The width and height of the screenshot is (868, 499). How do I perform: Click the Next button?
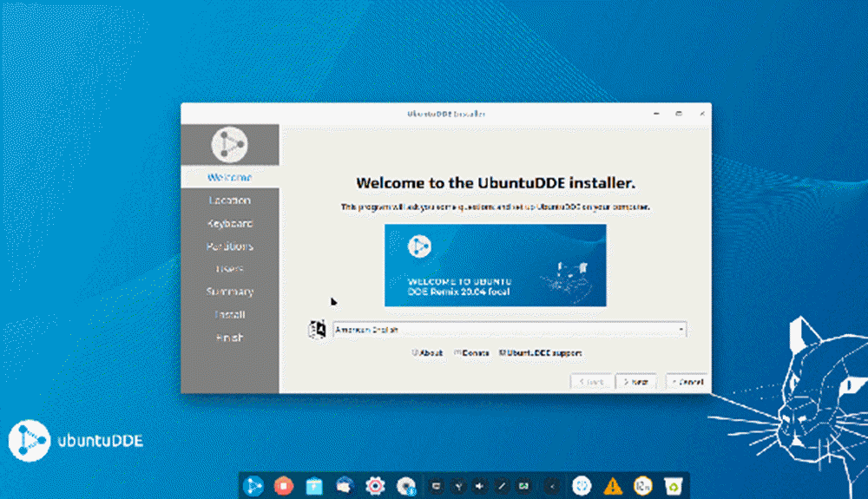coord(636,382)
